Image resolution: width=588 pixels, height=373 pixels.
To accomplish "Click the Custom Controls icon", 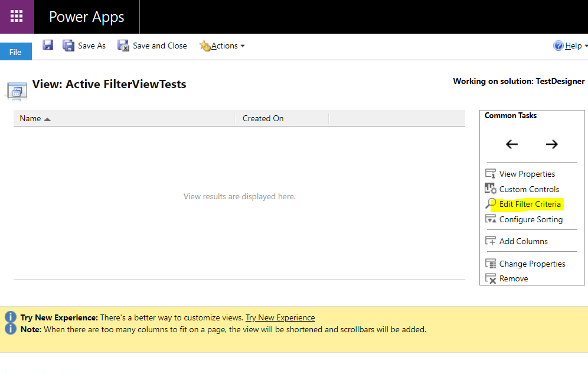I will click(x=491, y=189).
